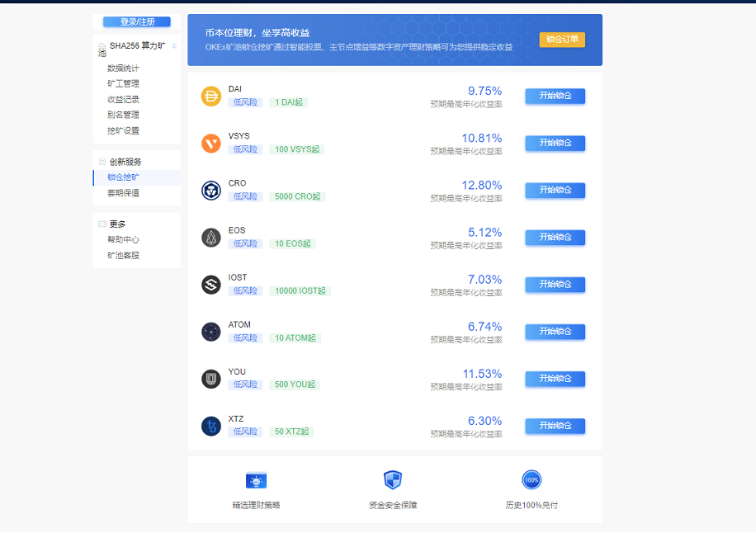
Task: Click the IOST coin icon
Action: pos(210,285)
